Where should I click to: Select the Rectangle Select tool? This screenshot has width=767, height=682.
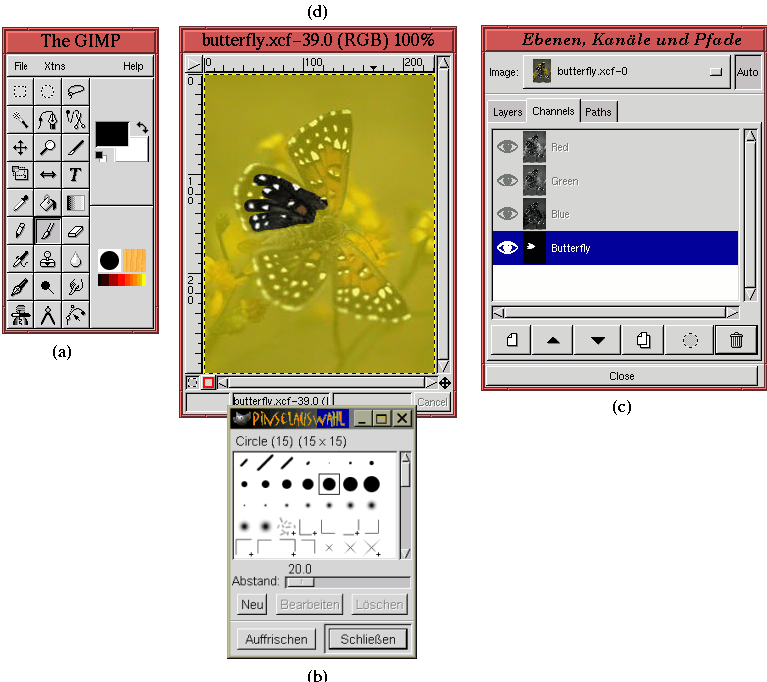coord(19,91)
